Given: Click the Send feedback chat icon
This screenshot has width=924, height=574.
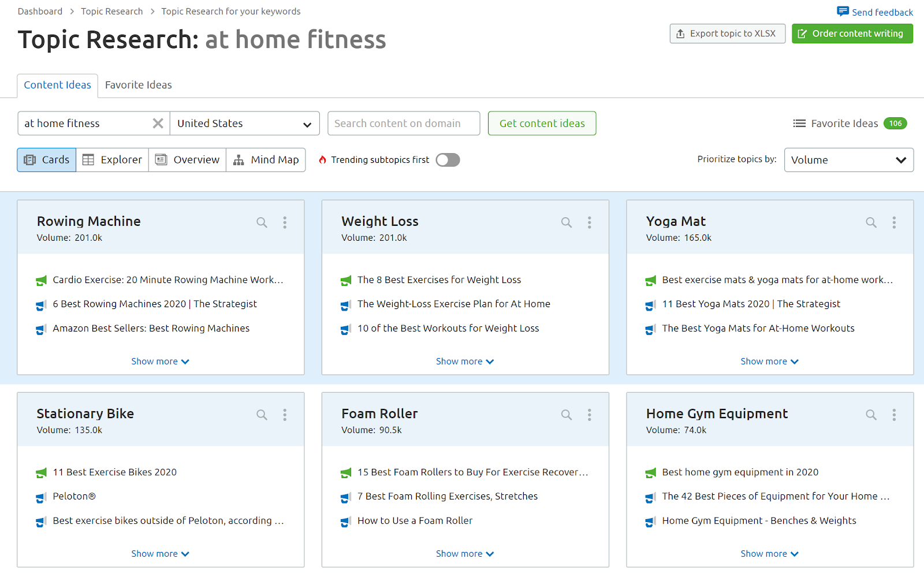Looking at the screenshot, I should (x=843, y=12).
